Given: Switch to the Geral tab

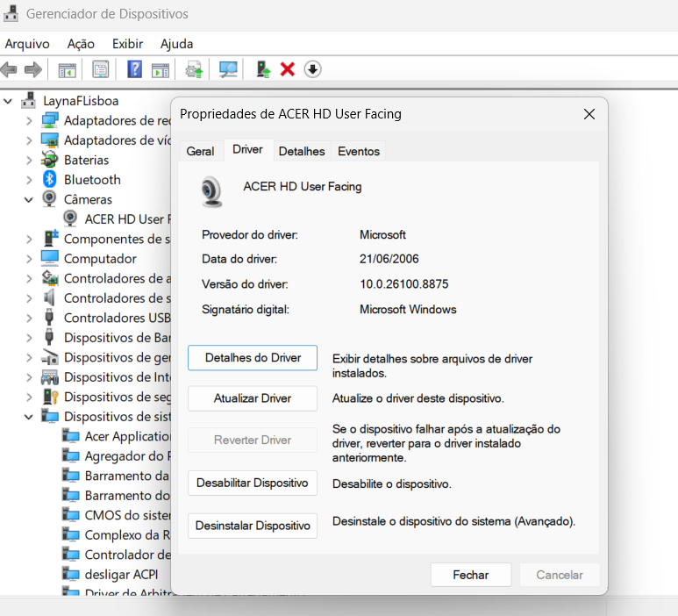Looking at the screenshot, I should tap(200, 151).
